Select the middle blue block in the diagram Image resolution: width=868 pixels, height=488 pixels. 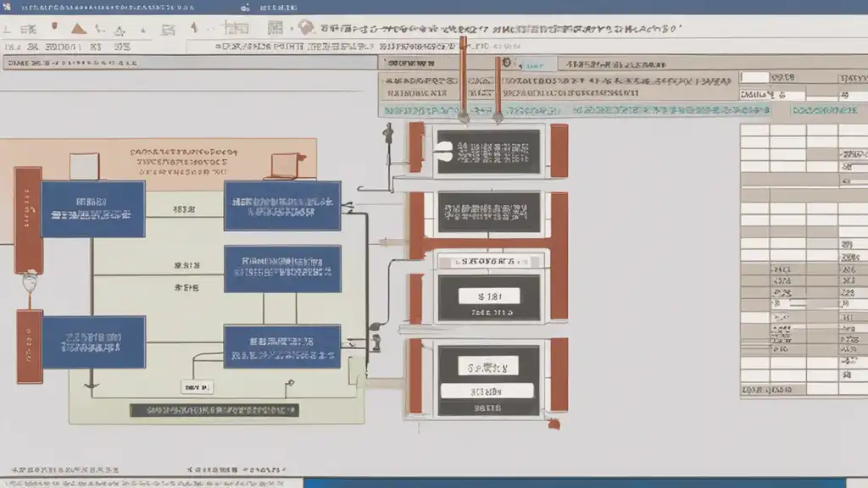click(282, 269)
